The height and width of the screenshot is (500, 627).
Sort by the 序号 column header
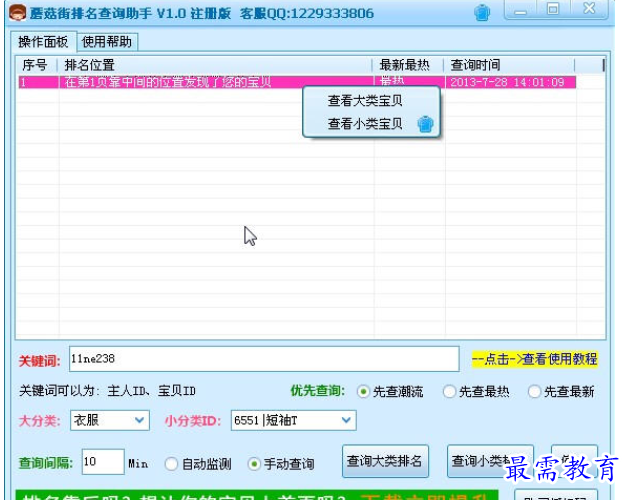pyautogui.click(x=36, y=65)
